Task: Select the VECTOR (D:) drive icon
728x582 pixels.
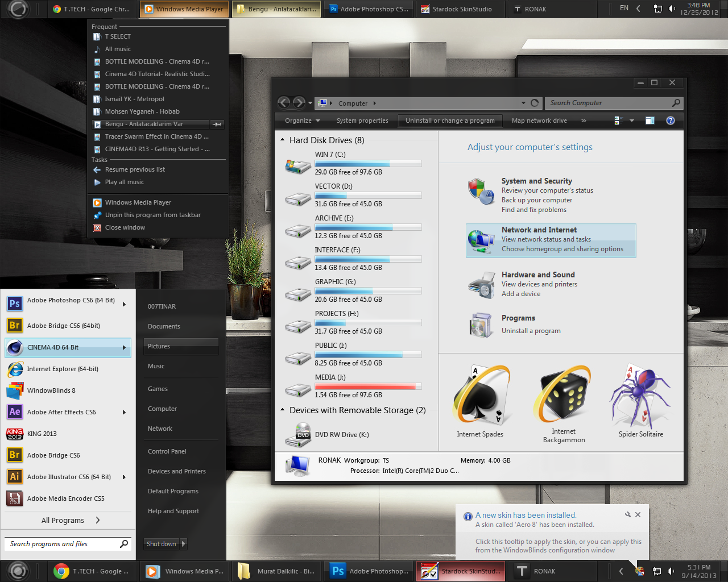Action: (x=298, y=199)
